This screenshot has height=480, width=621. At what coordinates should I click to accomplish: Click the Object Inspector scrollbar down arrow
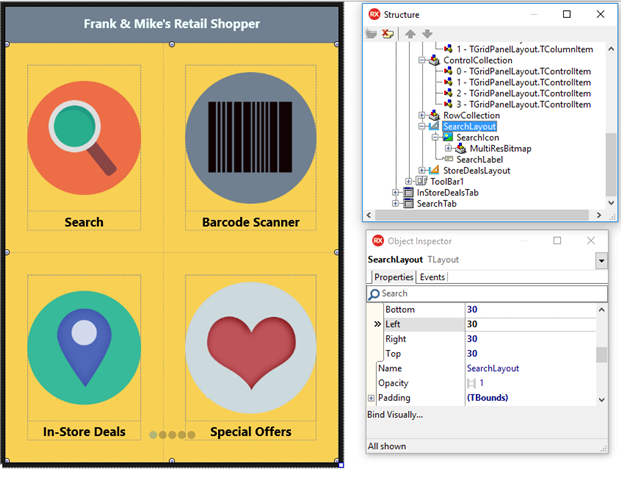[601, 400]
